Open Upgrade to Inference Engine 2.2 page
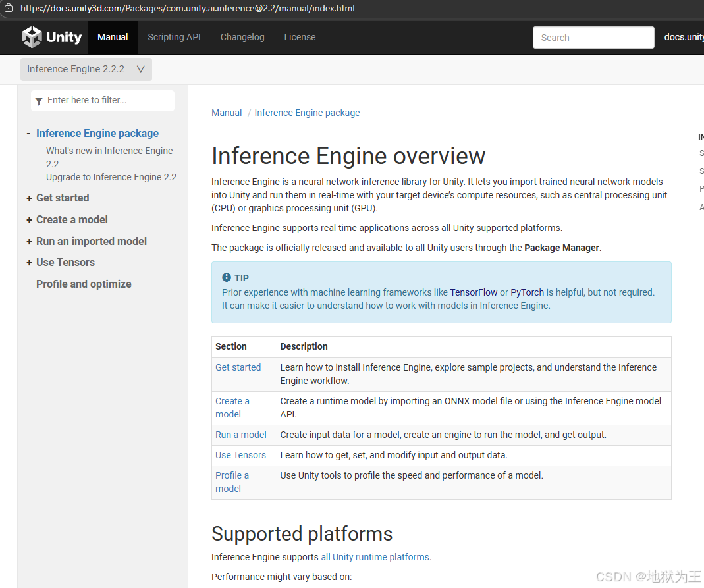This screenshot has width=704, height=588. [111, 177]
